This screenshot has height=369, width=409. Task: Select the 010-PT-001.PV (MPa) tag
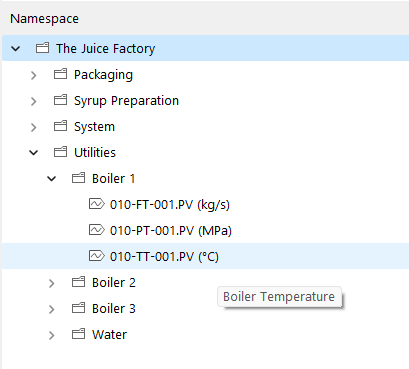coord(171,230)
